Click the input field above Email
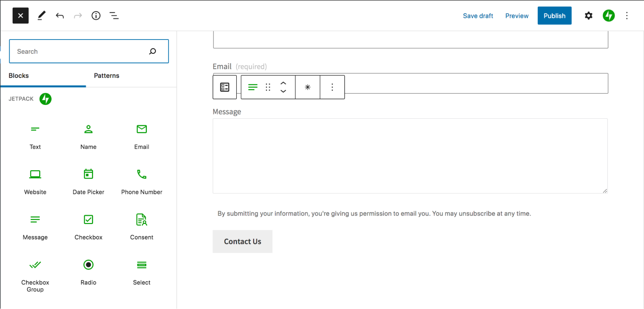 coord(410,40)
